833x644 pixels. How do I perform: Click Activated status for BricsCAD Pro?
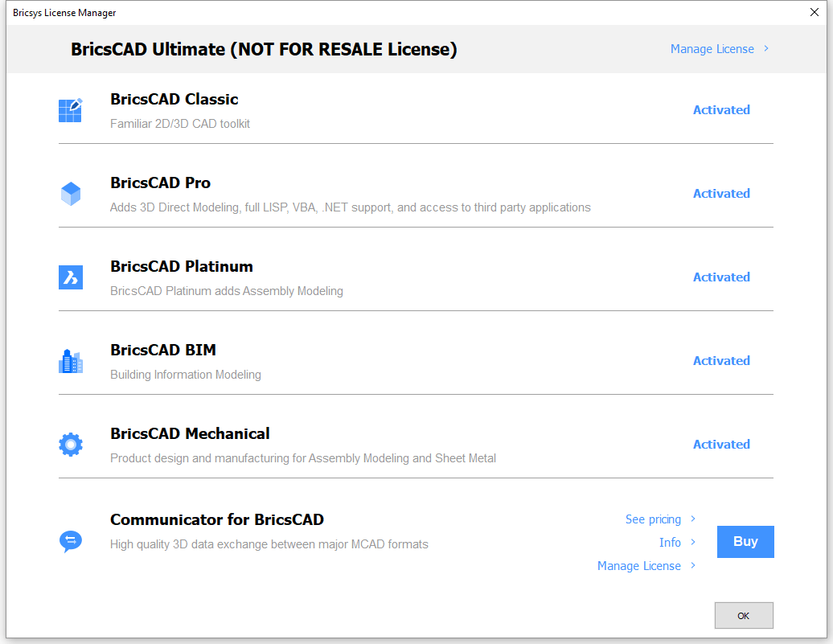pyautogui.click(x=721, y=194)
